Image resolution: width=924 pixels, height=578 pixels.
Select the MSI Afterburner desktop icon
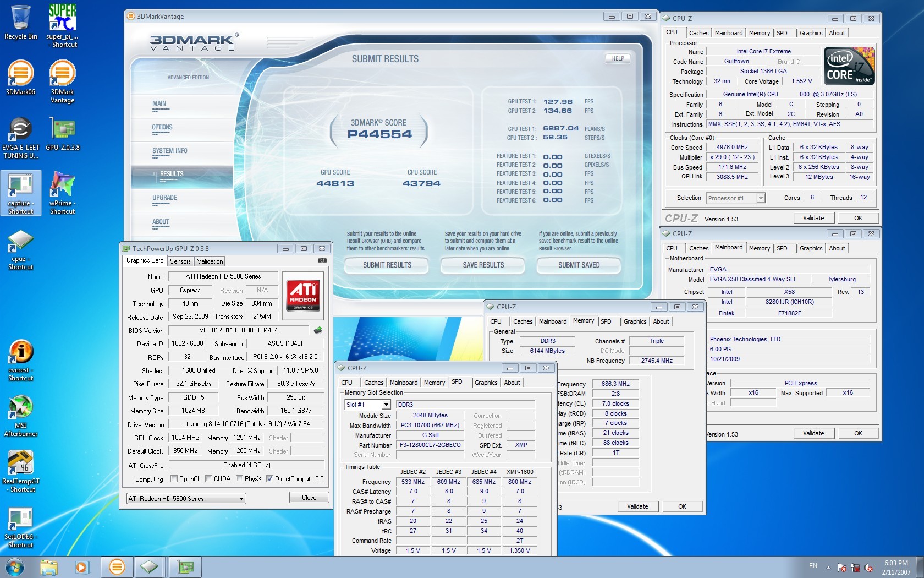[21, 416]
